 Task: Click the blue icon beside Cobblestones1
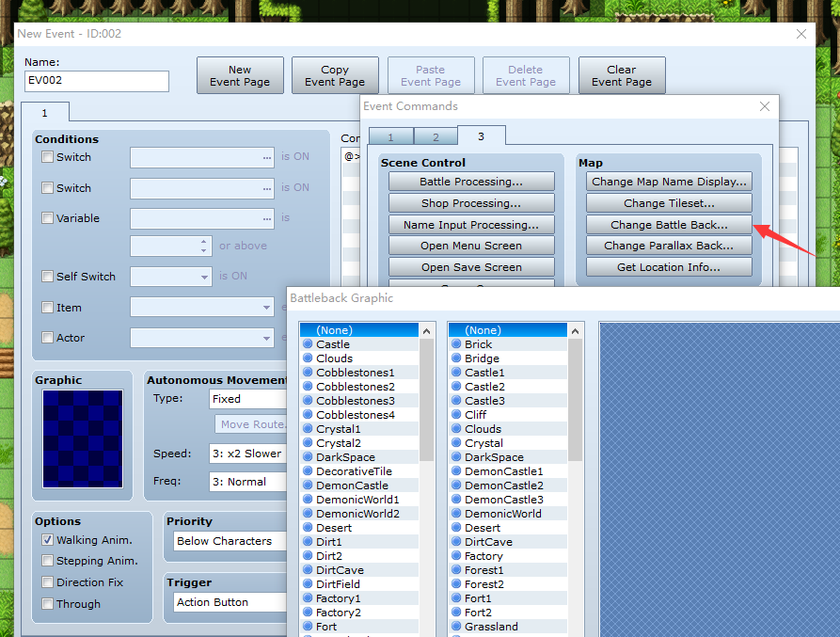(308, 373)
